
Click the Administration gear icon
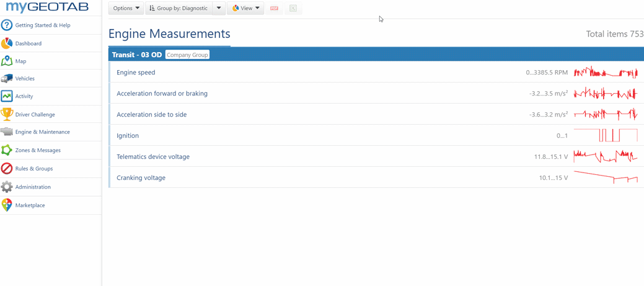pos(7,187)
